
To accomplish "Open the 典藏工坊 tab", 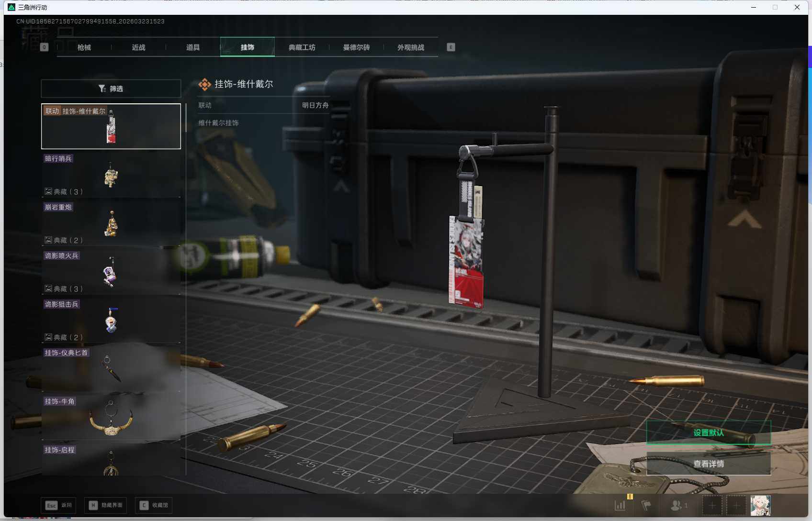I will 302,47.
